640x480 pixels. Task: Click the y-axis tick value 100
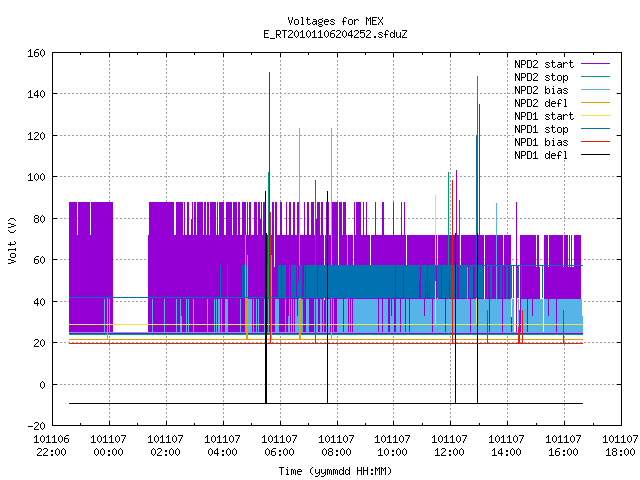coord(36,177)
